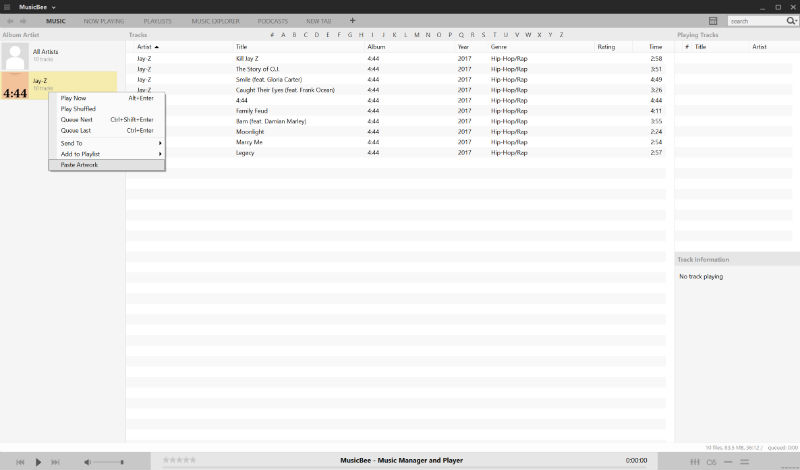Expand the Add to Playlist submenu
This screenshot has width=800, height=470.
click(107, 153)
